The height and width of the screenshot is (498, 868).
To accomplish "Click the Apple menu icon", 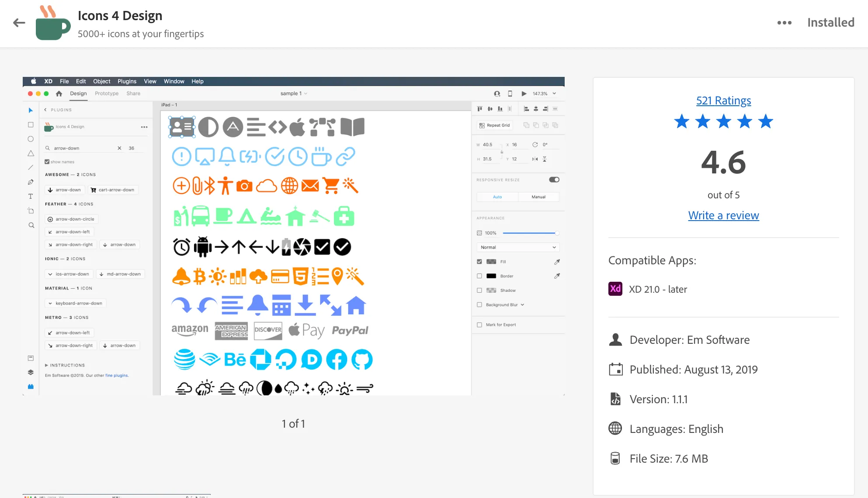I will [x=33, y=81].
